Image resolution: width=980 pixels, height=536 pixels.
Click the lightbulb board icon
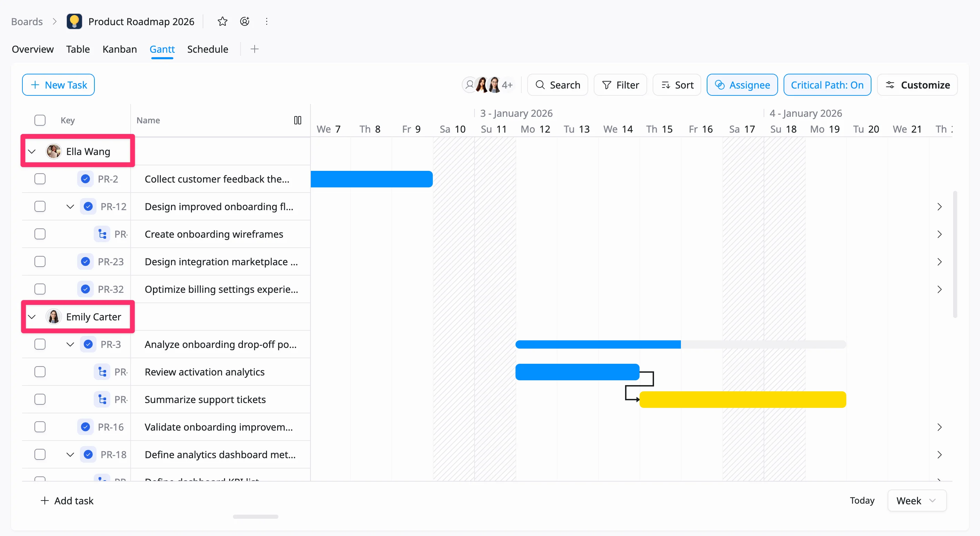coord(74,21)
